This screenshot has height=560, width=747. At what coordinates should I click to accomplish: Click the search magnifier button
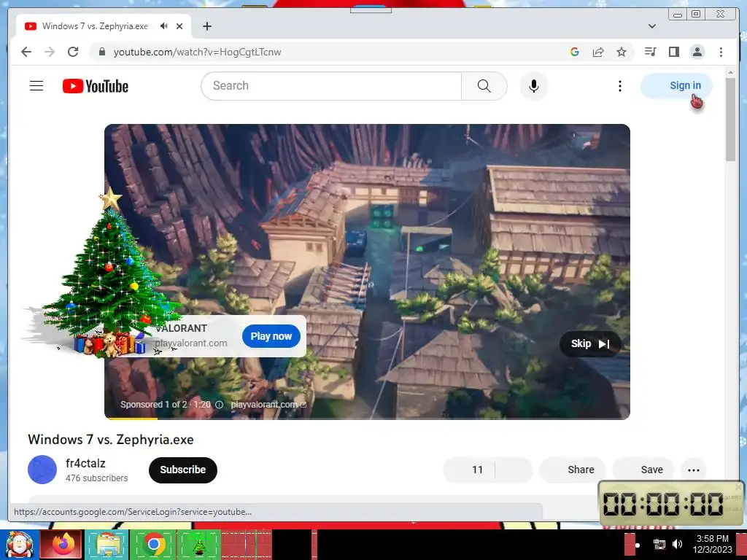(484, 86)
